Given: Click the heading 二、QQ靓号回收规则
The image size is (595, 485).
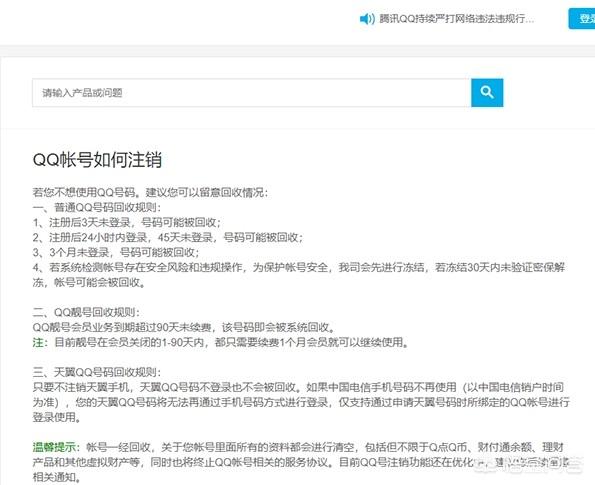Looking at the screenshot, I should click(86, 312).
